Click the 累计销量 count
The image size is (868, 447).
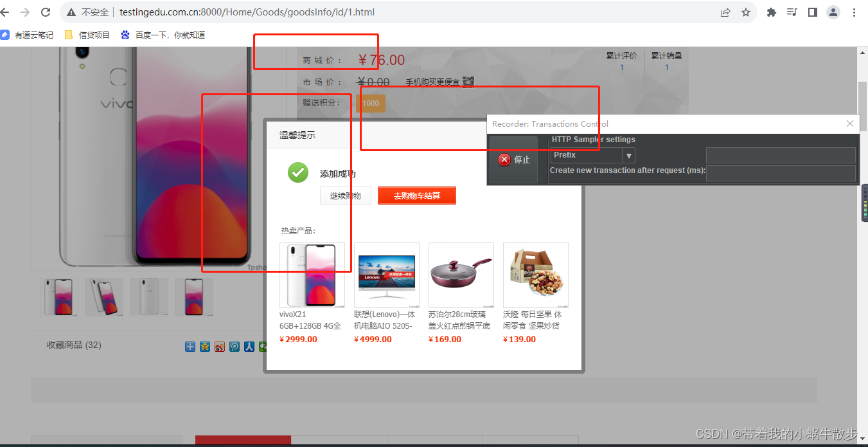tap(666, 68)
